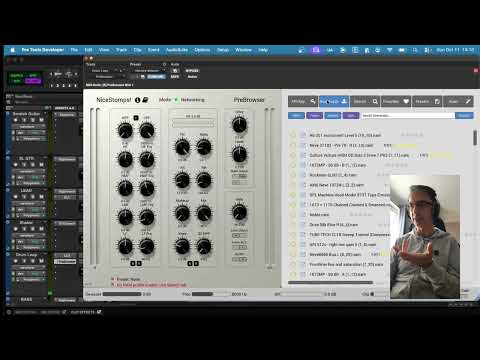Click the file icon of the Neve 3118E row
This screenshot has height=360, width=480.
coord(303,145)
